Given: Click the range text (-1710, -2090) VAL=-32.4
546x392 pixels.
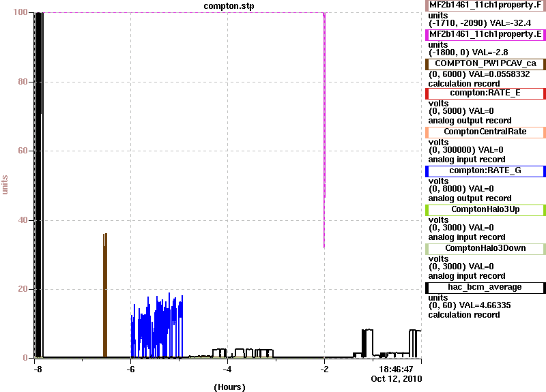Looking at the screenshot, I should pyautogui.click(x=480, y=23).
